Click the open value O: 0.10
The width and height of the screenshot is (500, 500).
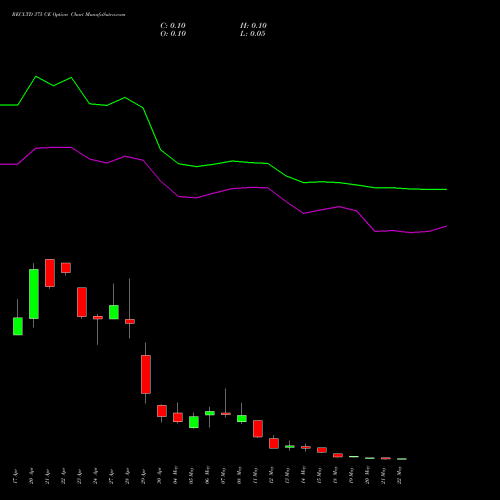tap(173, 34)
